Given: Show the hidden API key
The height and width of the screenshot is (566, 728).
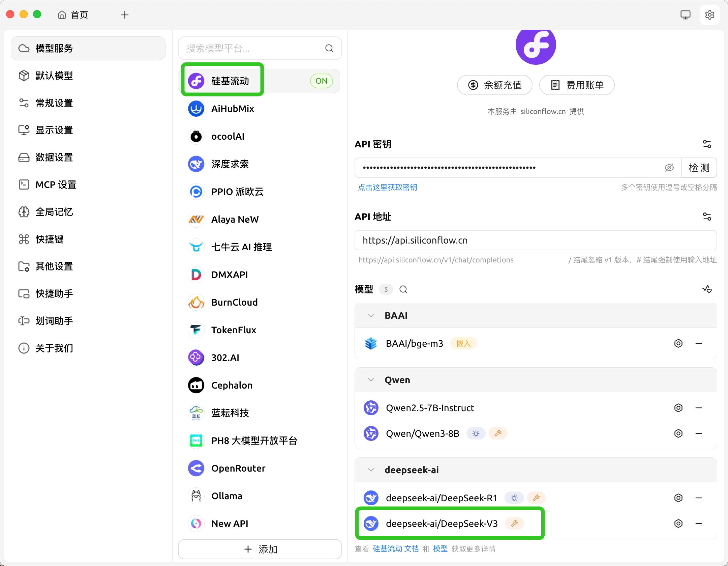Looking at the screenshot, I should (669, 168).
